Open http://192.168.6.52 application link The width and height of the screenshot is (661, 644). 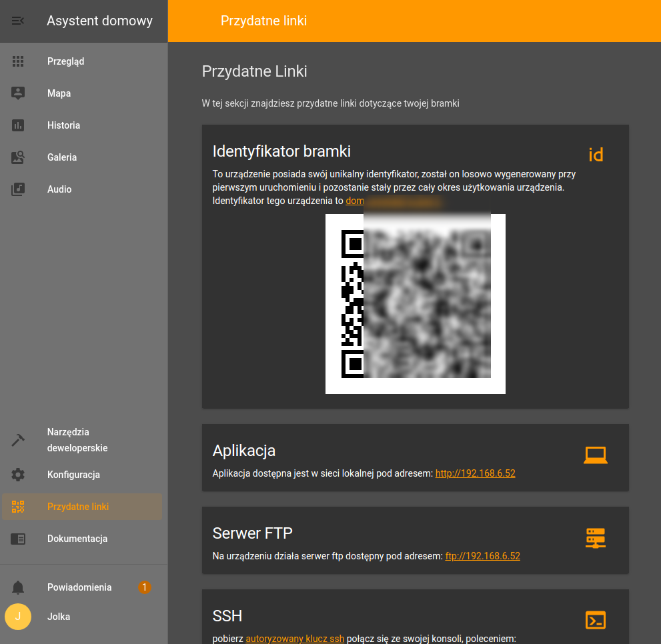coord(475,473)
